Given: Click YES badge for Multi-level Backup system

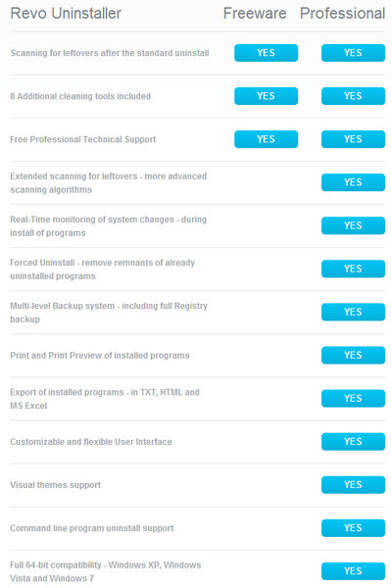Looking at the screenshot, I should point(353,312).
